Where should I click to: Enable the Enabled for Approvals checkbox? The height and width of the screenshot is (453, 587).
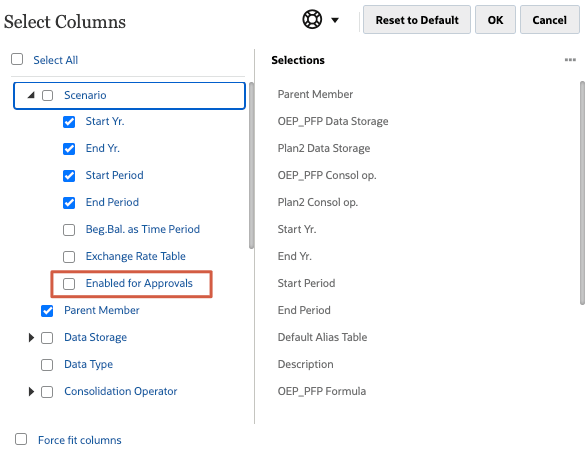point(69,284)
